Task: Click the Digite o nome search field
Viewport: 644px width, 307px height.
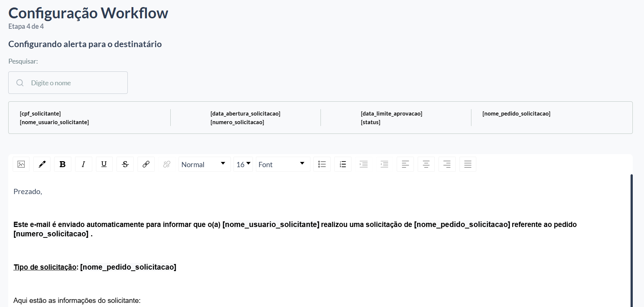Action: pos(68,83)
